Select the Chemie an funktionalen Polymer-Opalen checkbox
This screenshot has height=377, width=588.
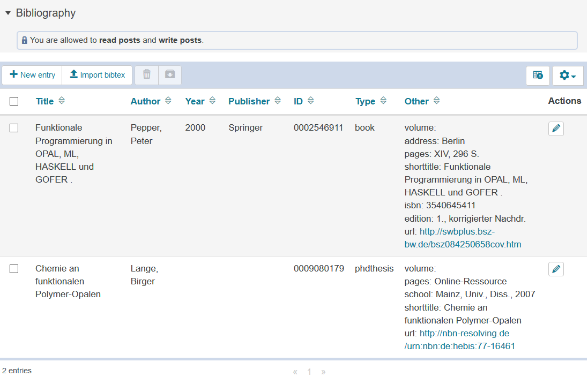tap(14, 269)
